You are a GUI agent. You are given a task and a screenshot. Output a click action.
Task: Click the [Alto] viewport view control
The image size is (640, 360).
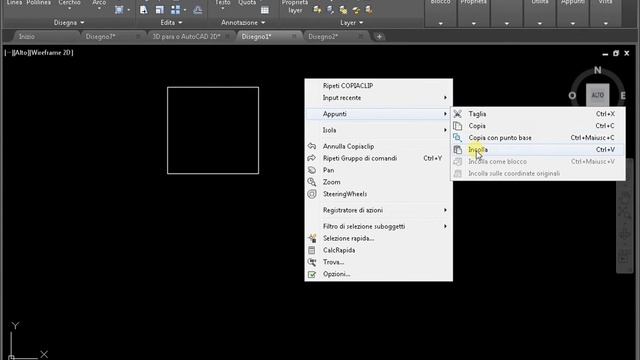21,53
